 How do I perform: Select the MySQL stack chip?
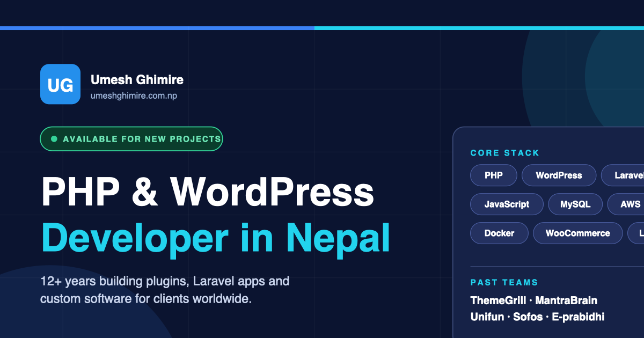pos(575,204)
